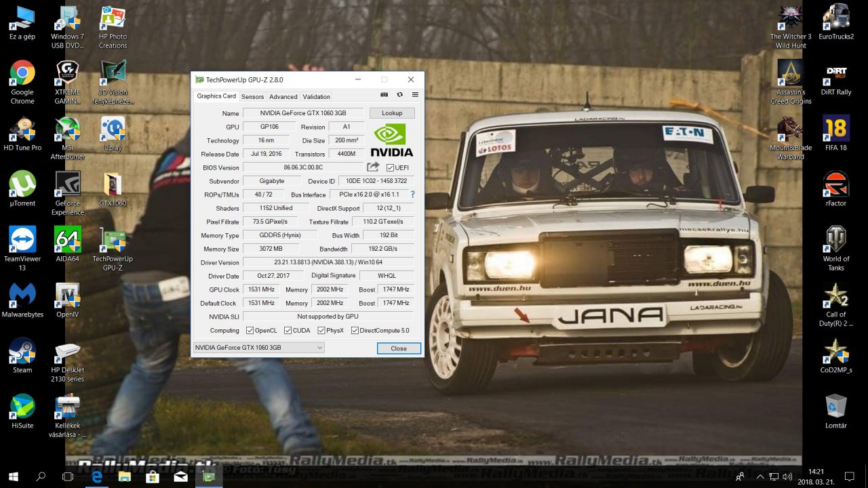The height and width of the screenshot is (488, 868).
Task: Open the GPU-Z hamburger menu
Action: 415,95
